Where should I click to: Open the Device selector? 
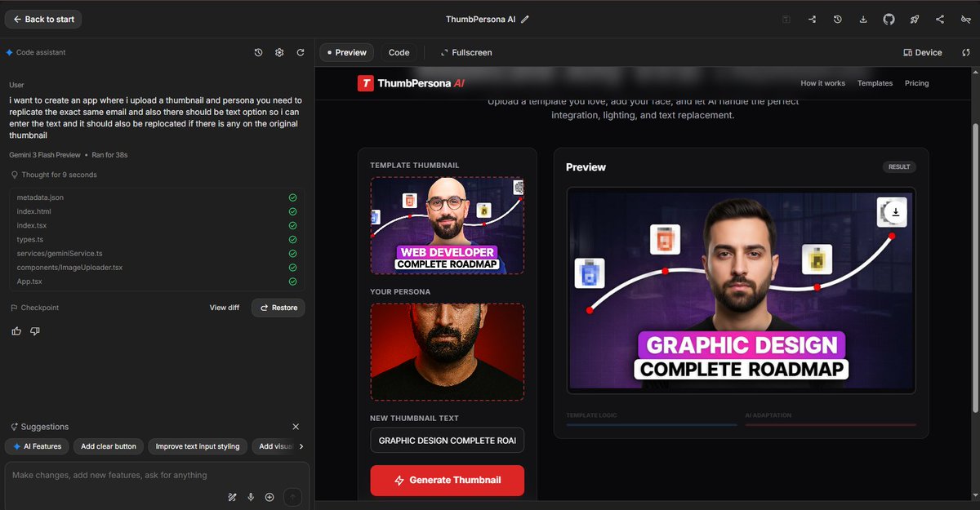pos(923,52)
